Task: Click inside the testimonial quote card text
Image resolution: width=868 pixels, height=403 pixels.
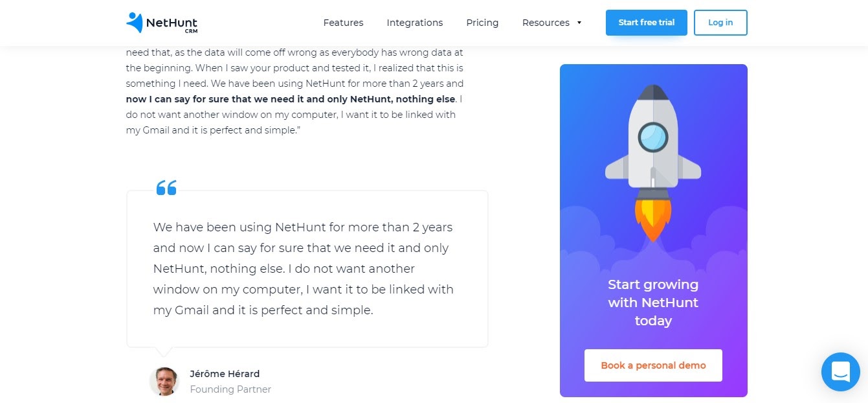Action: tap(303, 269)
